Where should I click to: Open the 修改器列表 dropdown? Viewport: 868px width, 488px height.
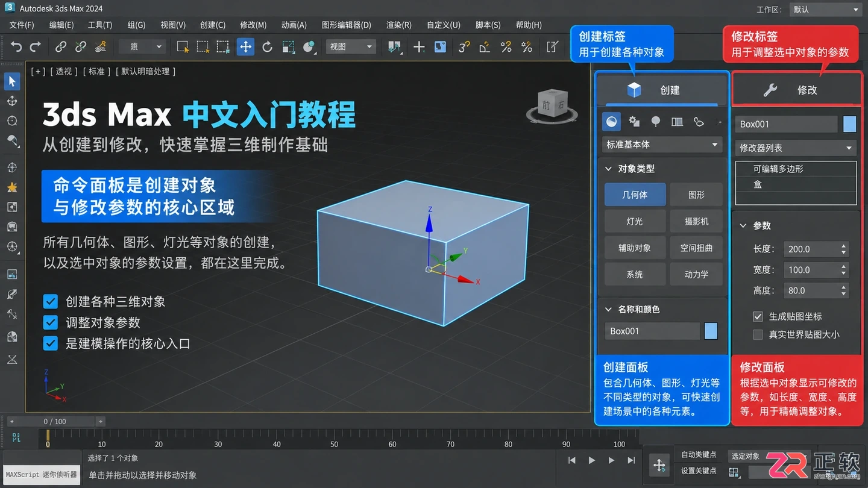[796, 148]
